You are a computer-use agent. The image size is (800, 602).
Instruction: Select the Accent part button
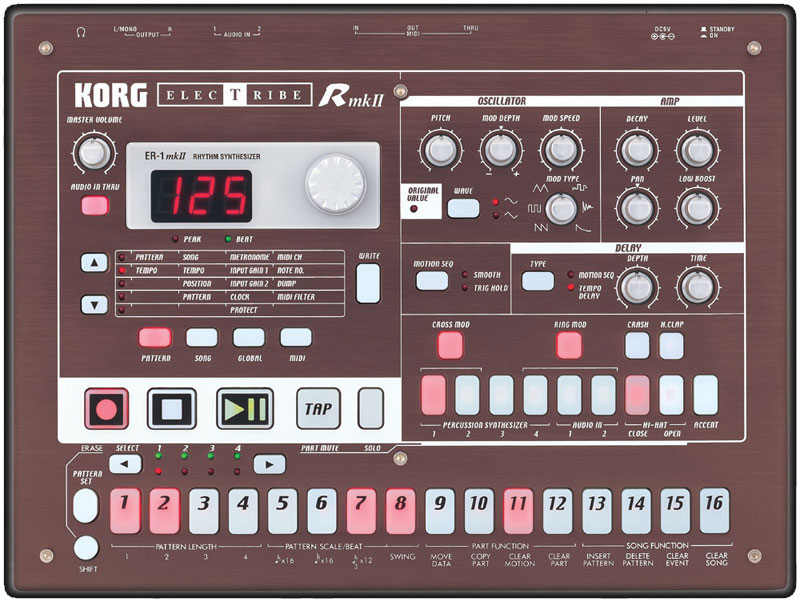pos(706,395)
